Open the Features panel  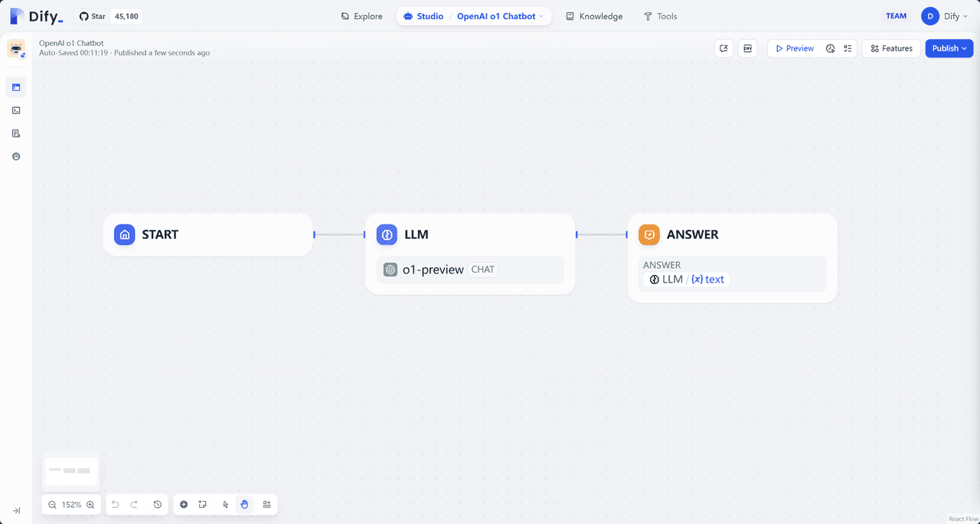[x=890, y=47]
